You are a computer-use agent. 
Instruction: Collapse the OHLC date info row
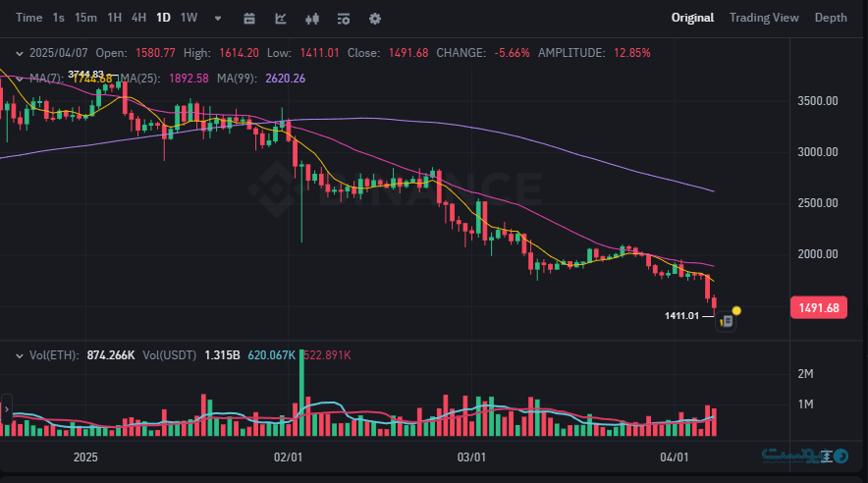pos(18,52)
